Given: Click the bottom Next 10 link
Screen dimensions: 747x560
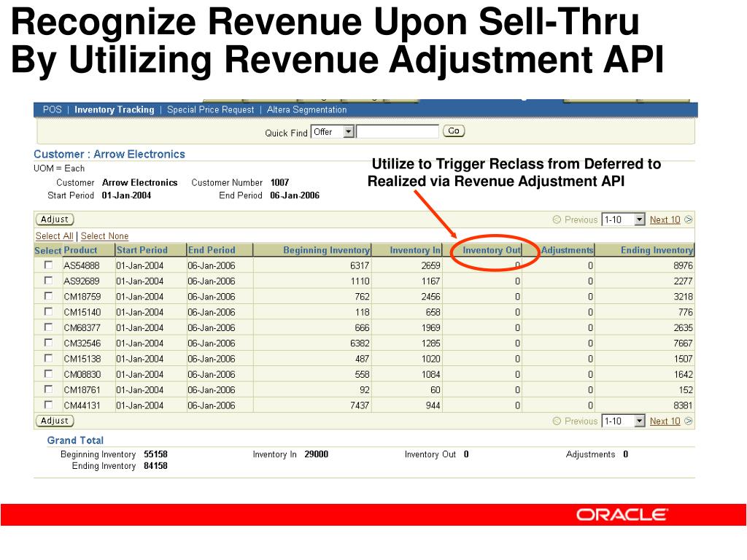Looking at the screenshot, I should (x=665, y=421).
